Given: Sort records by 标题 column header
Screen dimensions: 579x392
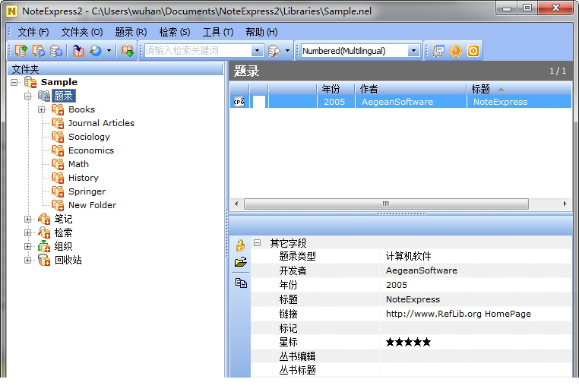Looking at the screenshot, I should tap(519, 89).
